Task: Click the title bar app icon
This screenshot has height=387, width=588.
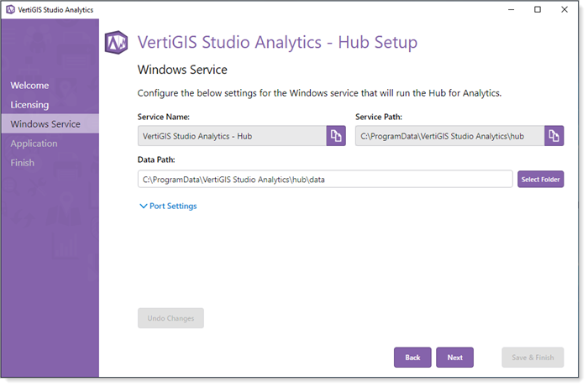Action: click(10, 10)
